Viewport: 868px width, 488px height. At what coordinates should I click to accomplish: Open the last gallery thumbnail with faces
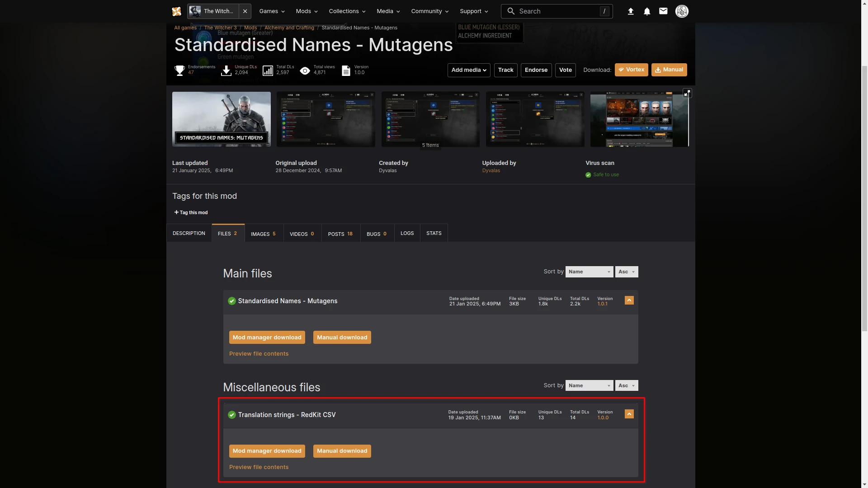coord(639,119)
